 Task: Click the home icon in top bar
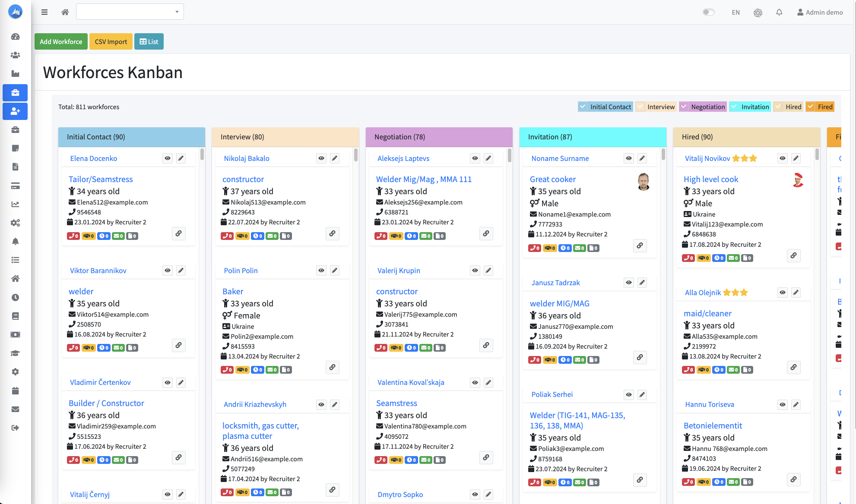(x=65, y=12)
